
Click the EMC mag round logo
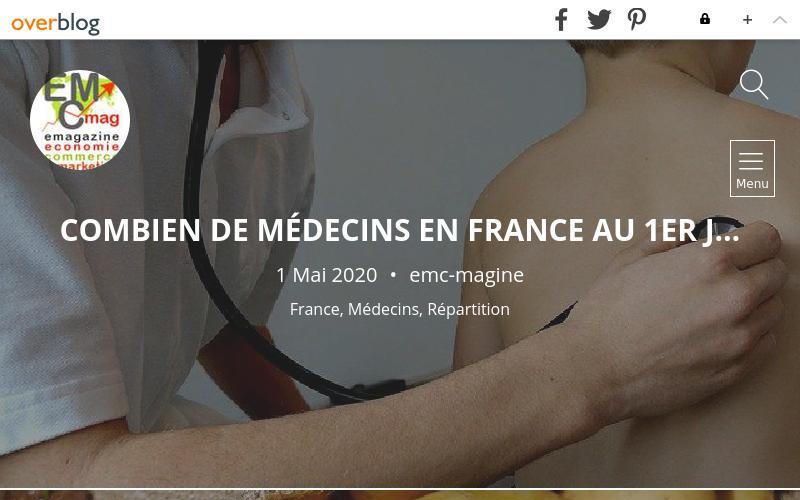[x=80, y=120]
